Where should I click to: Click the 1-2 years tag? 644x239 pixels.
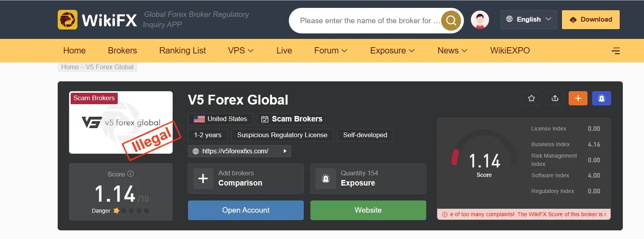click(x=208, y=135)
